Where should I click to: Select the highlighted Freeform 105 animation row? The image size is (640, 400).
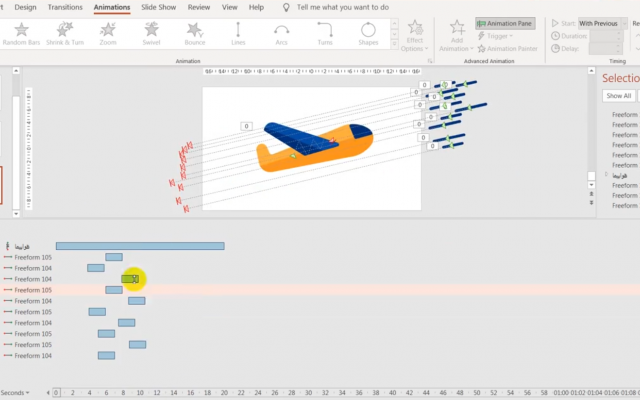33,290
